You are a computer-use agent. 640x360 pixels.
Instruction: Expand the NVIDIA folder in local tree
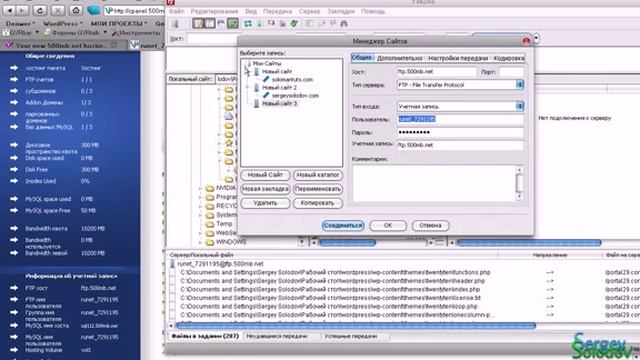tap(200, 188)
